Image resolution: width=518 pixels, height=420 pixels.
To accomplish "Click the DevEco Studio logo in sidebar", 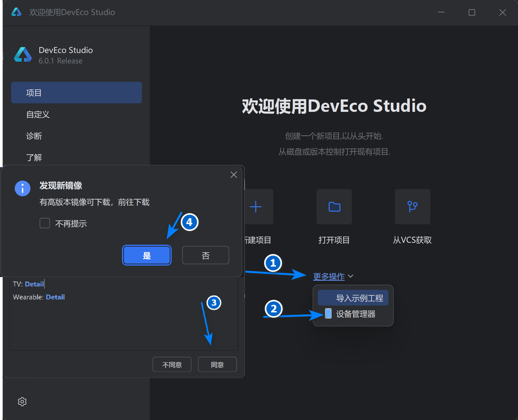I will point(23,55).
